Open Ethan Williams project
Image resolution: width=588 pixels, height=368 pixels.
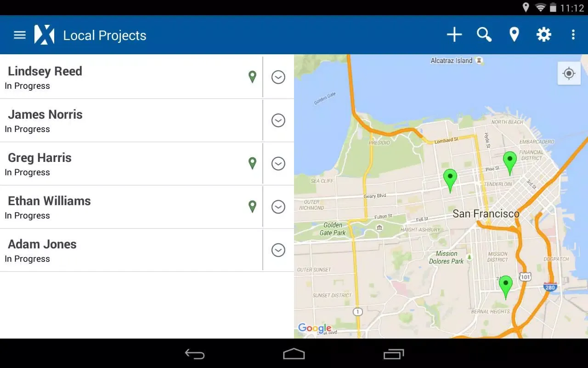(x=131, y=207)
